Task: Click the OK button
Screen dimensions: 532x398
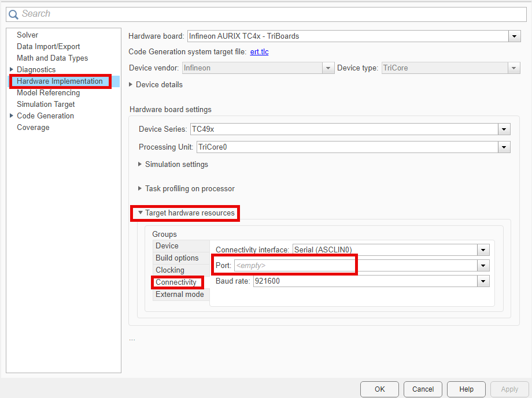Action: click(x=380, y=389)
